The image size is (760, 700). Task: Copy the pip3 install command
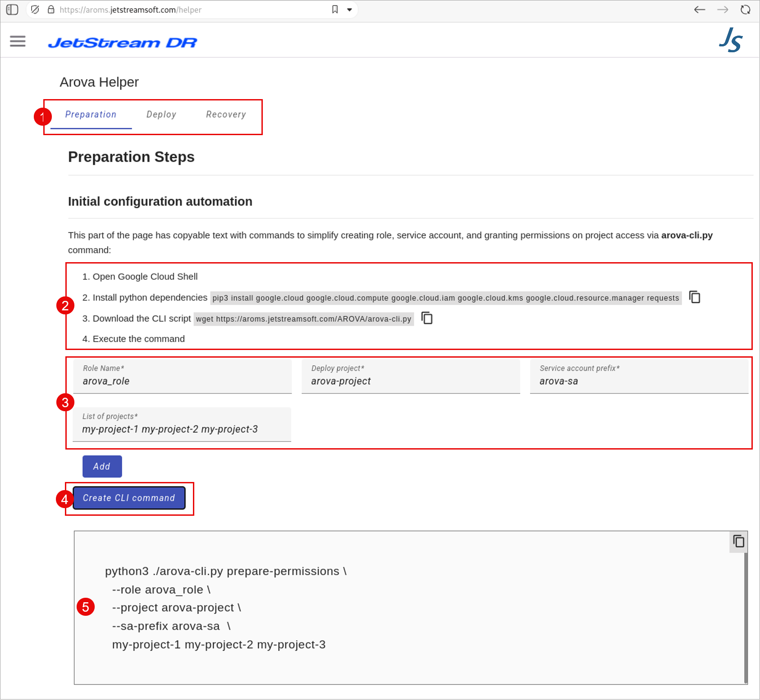695,297
